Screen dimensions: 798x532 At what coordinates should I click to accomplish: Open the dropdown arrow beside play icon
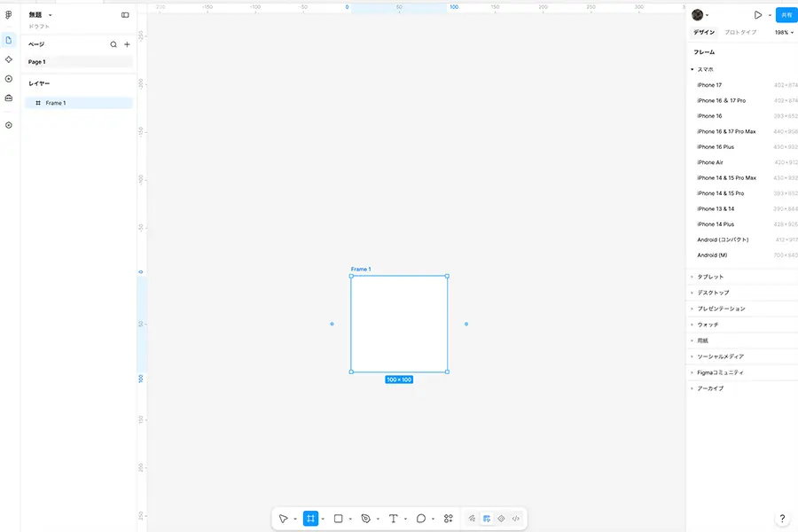(770, 15)
